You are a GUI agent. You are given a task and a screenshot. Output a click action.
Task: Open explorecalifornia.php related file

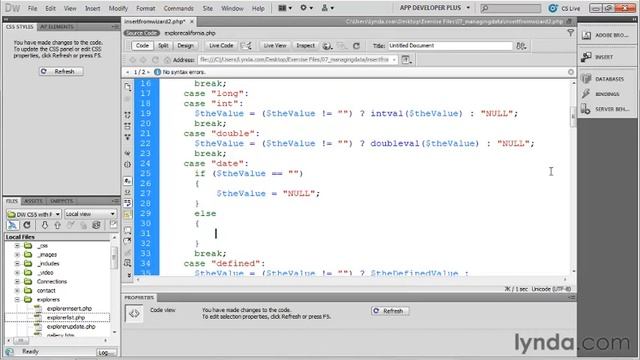click(x=190, y=33)
